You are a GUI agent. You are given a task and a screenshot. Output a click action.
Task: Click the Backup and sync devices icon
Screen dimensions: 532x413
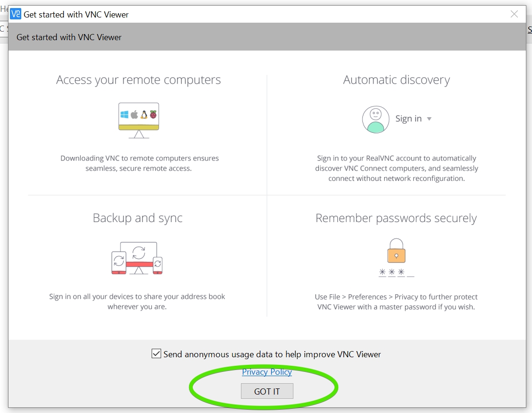click(x=137, y=258)
